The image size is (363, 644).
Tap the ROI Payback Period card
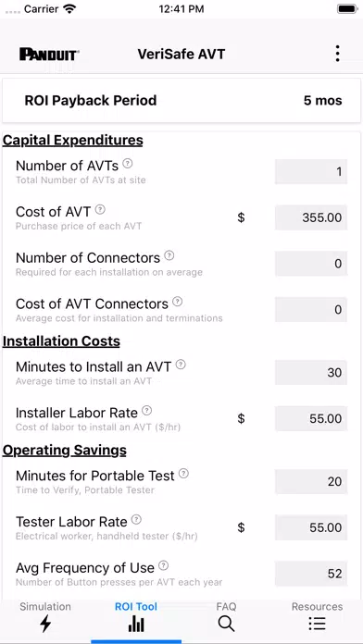tap(181, 101)
